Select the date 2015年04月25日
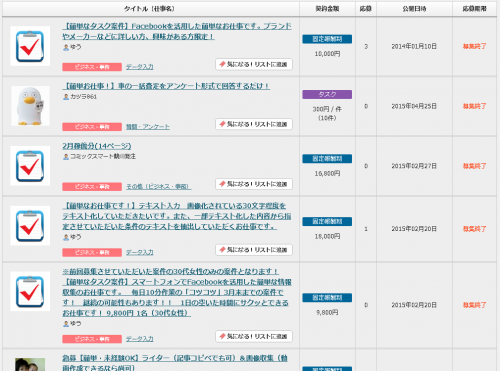The image size is (500, 371). click(x=414, y=106)
